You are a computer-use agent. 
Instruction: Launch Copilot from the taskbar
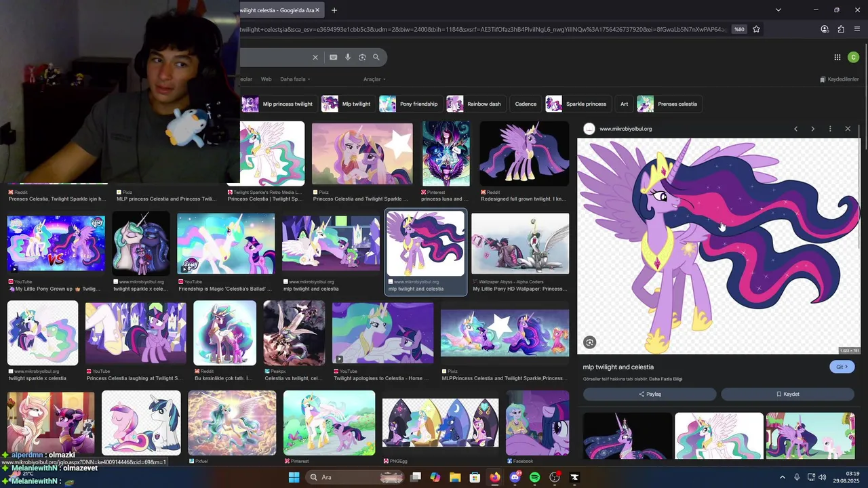point(435,477)
